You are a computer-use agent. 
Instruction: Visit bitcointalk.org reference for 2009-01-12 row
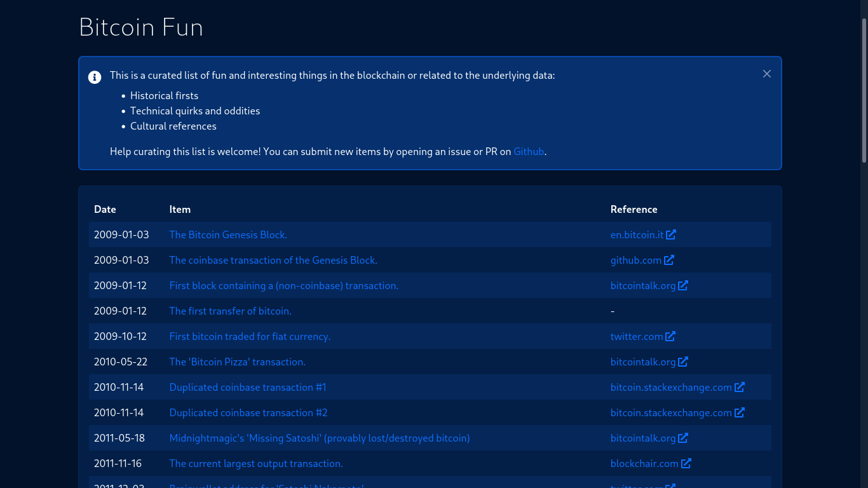click(643, 285)
